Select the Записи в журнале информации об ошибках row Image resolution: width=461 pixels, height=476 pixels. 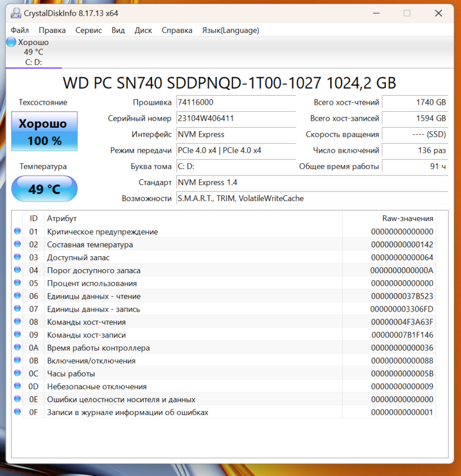point(223,412)
